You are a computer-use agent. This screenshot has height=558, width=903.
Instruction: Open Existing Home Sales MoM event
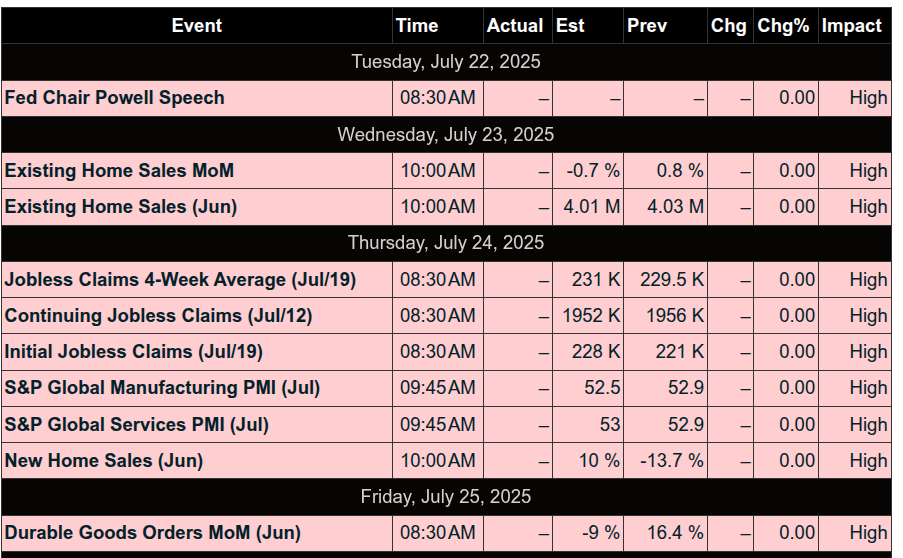(119, 171)
